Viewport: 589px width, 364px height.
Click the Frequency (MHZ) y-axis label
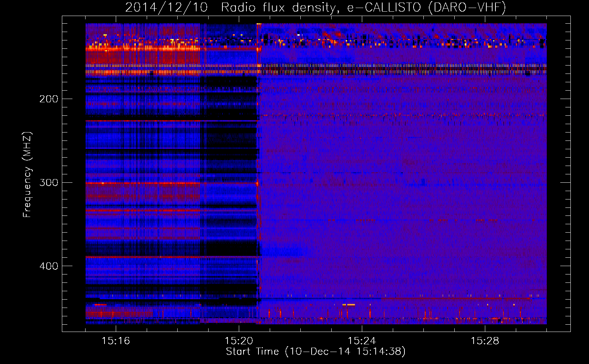coord(27,175)
